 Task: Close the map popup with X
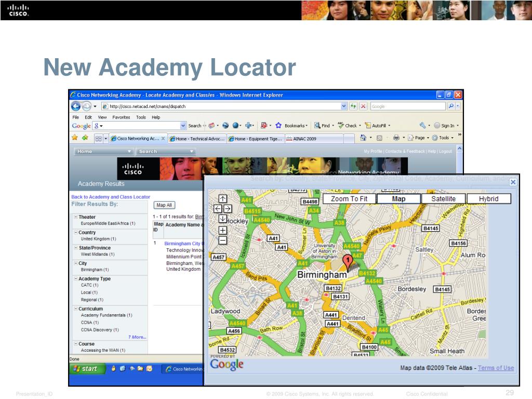(x=513, y=182)
